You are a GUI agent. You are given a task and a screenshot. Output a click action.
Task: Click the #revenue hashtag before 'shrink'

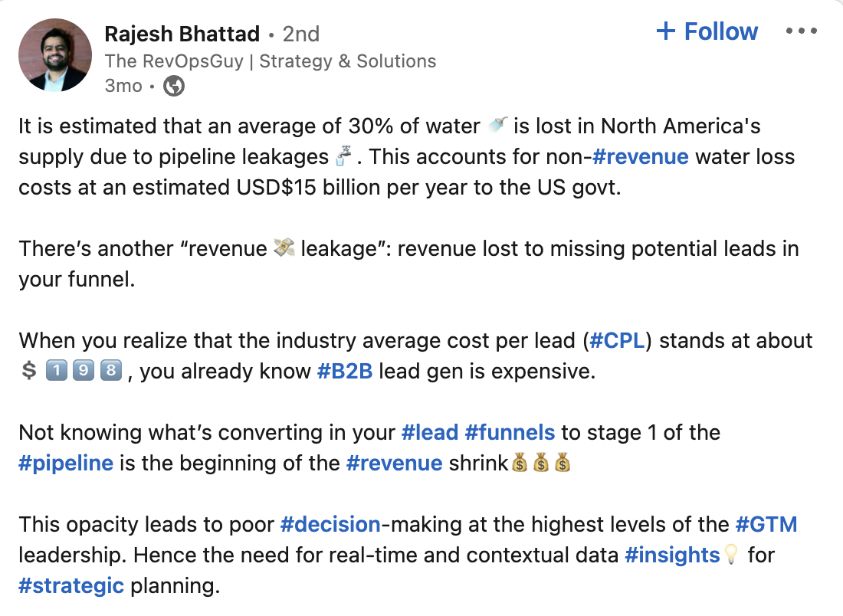tap(394, 464)
